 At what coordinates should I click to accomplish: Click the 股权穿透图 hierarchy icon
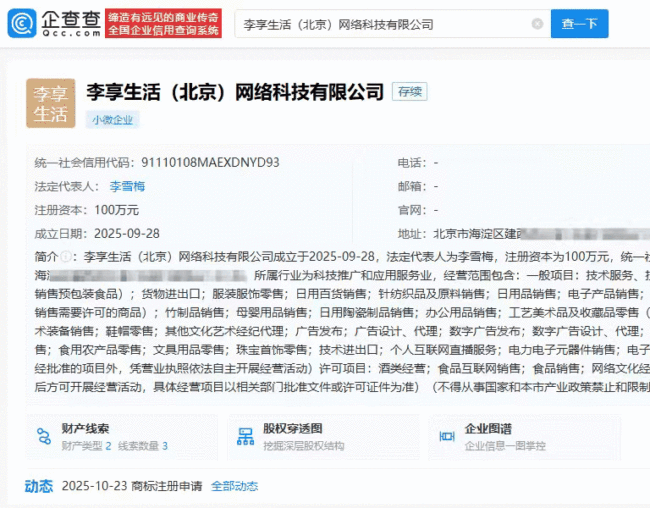(x=244, y=435)
